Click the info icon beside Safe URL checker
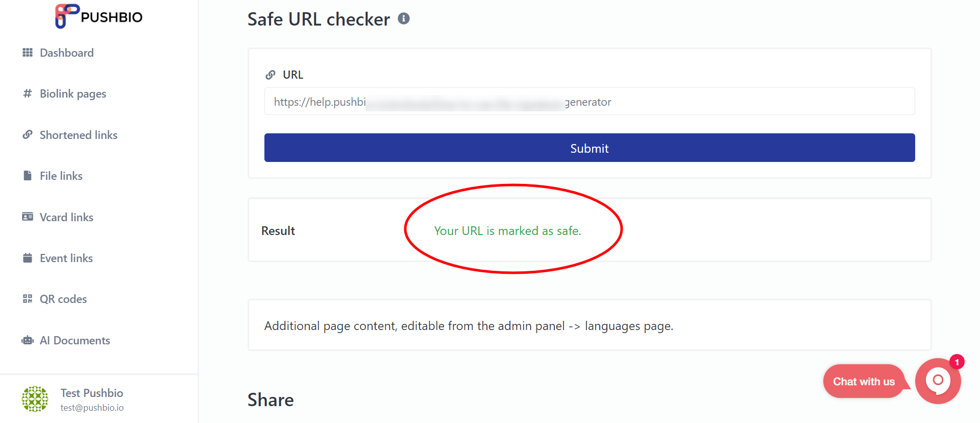This screenshot has width=980, height=423. 404,18
